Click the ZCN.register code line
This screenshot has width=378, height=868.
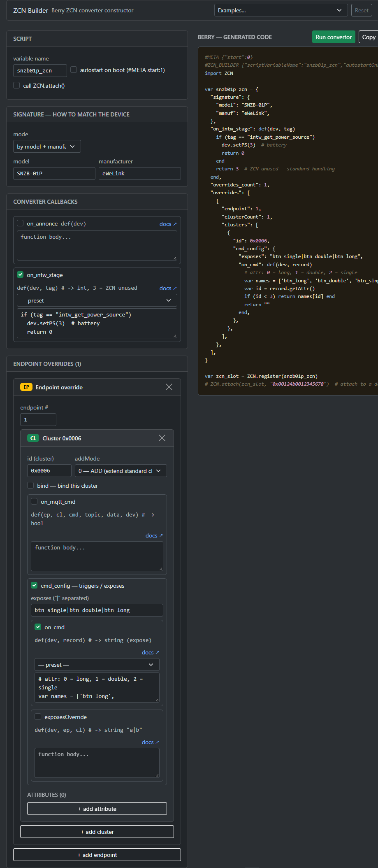point(261,376)
